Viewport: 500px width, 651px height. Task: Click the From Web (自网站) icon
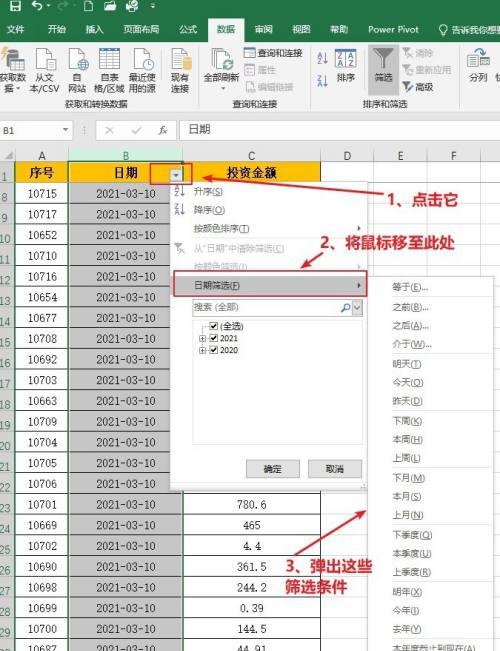click(x=78, y=59)
